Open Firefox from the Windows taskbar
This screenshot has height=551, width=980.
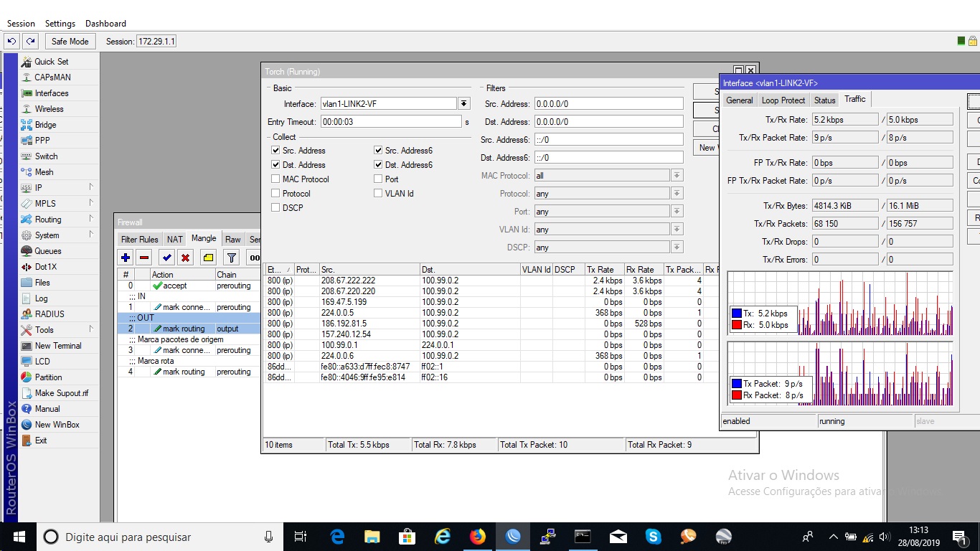click(477, 537)
